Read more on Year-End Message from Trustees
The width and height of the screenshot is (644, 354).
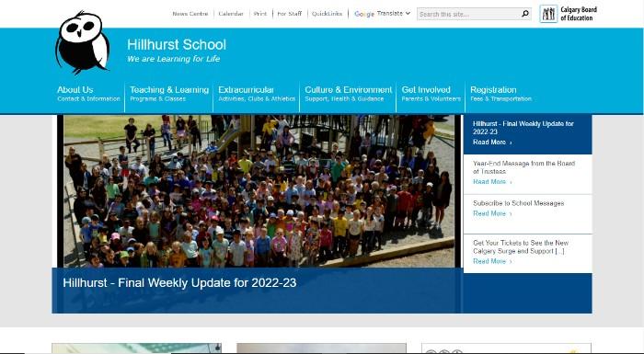(x=492, y=182)
